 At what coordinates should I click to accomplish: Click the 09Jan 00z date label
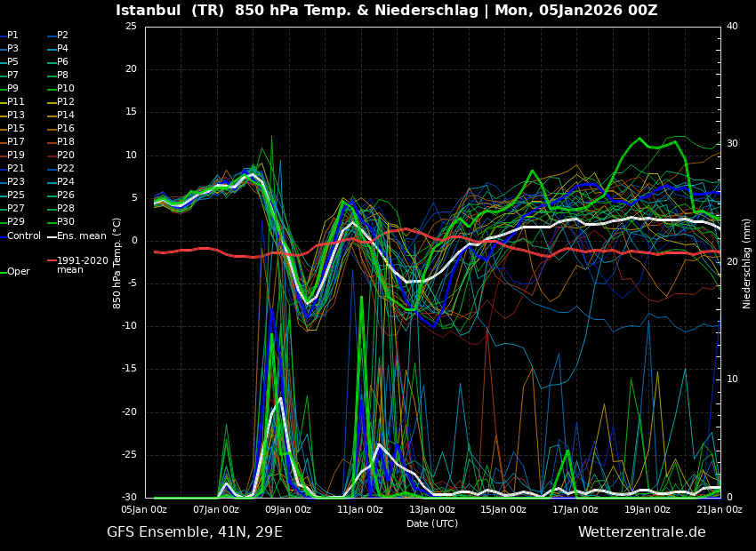click(x=289, y=510)
